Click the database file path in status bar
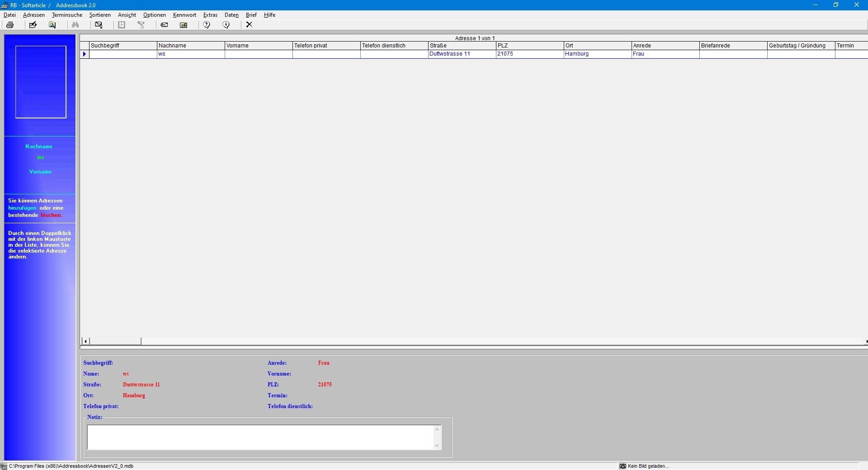This screenshot has height=470, width=868. click(71, 466)
